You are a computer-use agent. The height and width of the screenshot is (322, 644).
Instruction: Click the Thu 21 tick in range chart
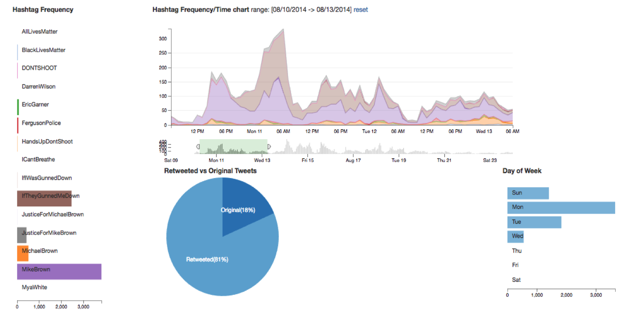coord(444,160)
